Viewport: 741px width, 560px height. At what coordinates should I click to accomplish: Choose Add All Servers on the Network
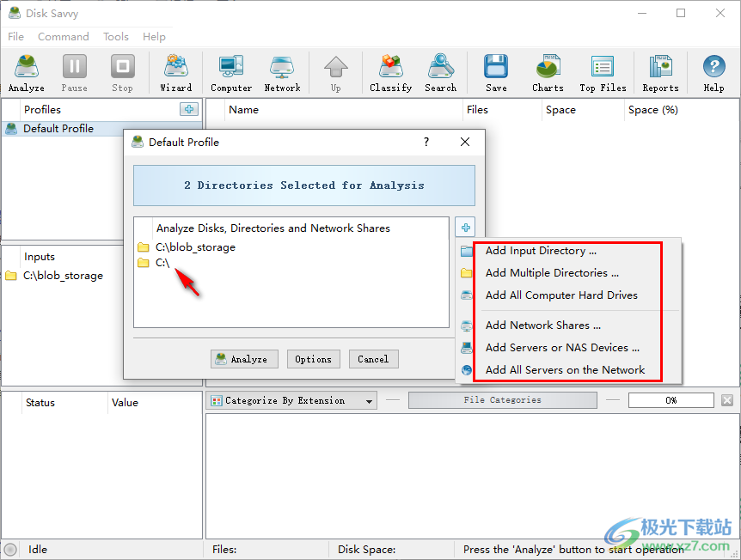568,369
